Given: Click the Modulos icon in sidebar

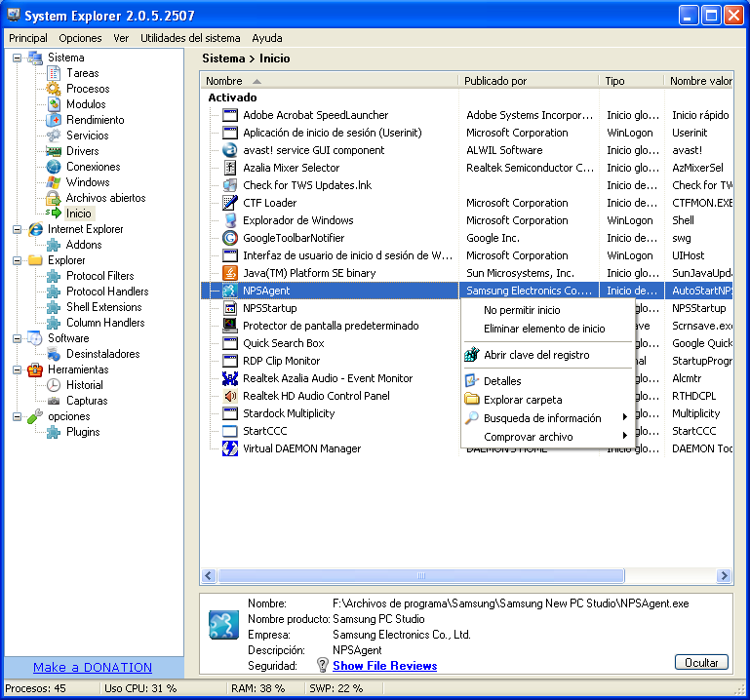Looking at the screenshot, I should pyautogui.click(x=54, y=104).
